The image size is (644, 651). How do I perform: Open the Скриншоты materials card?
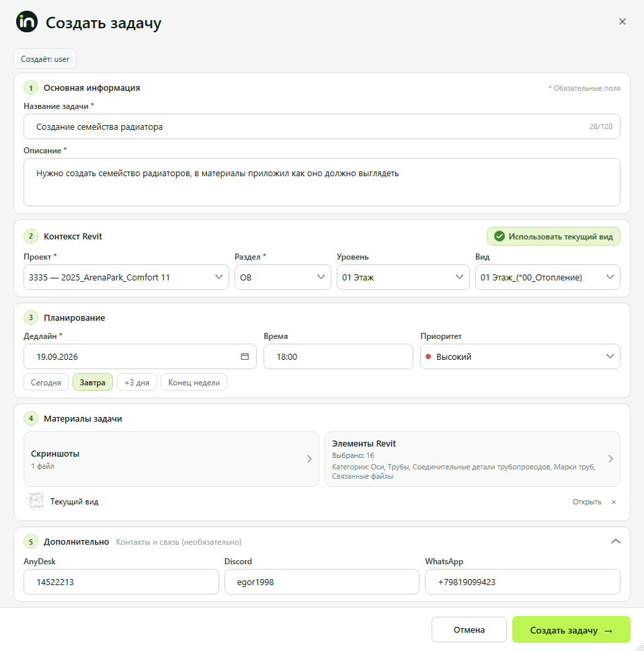(171, 459)
